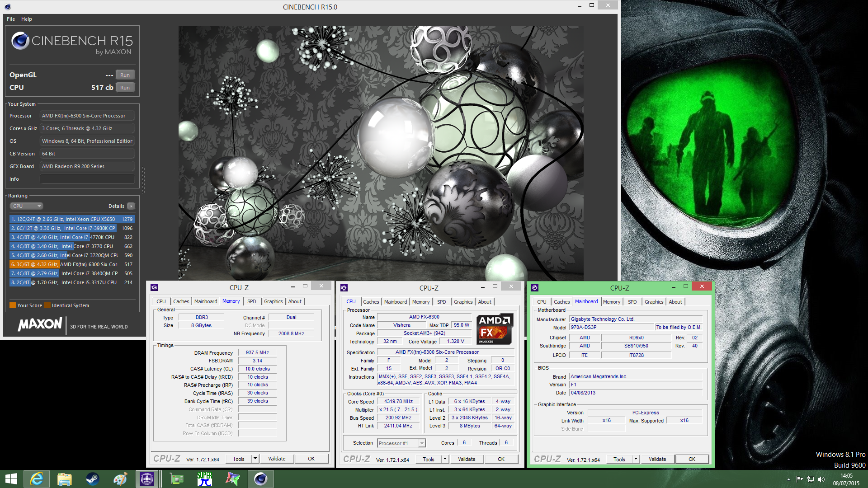Expand ranking Details arrow
Image resolution: width=868 pixels, height=488 pixels.
[x=131, y=206]
